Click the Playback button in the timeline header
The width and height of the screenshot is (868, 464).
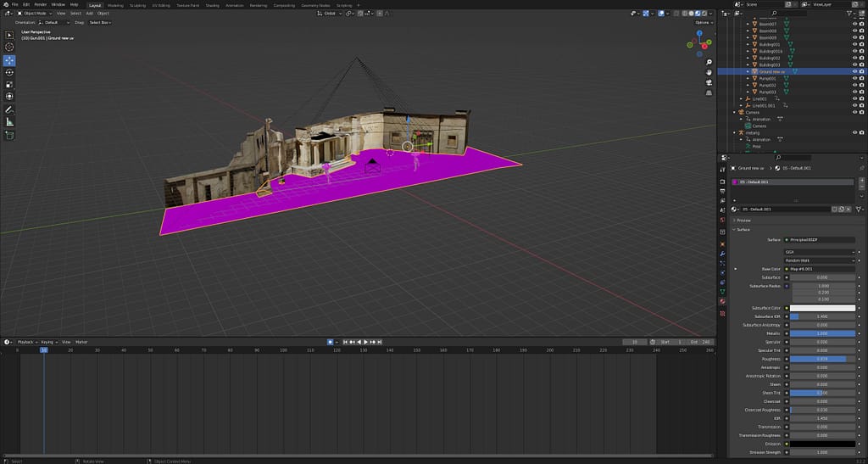point(25,342)
